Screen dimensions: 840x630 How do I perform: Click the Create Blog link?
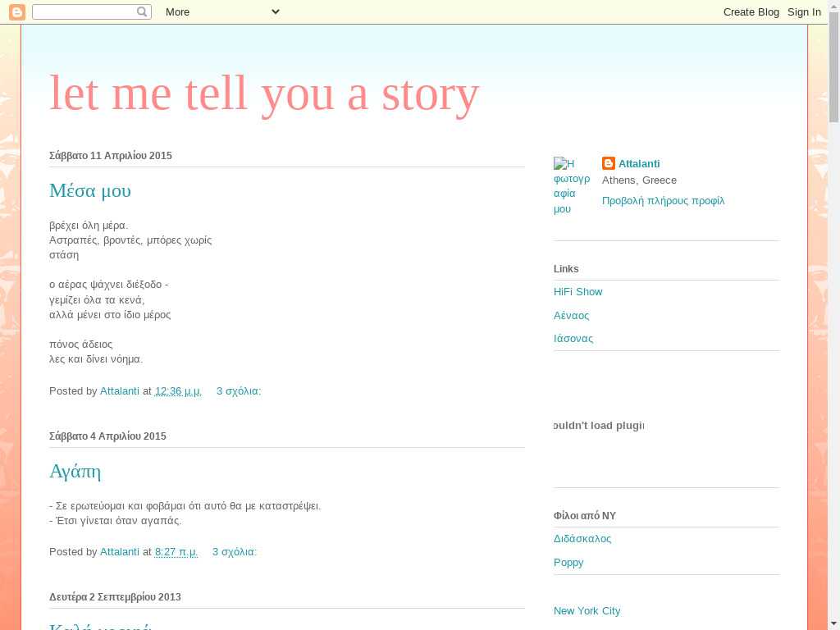point(751,11)
